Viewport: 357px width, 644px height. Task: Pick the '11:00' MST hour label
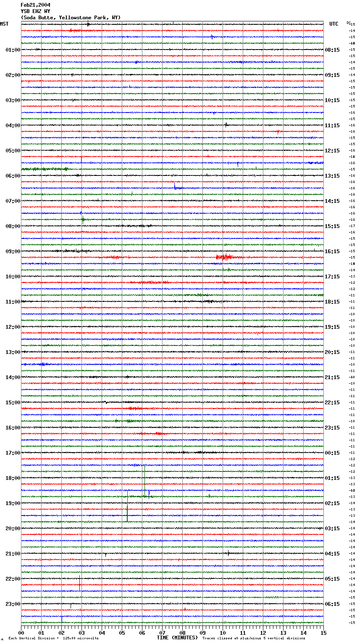point(13,302)
